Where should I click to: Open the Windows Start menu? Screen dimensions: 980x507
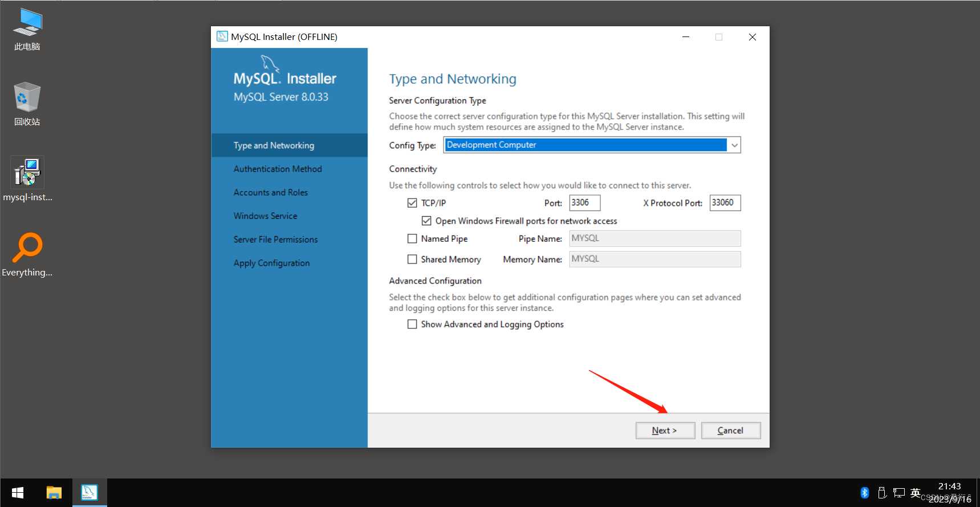point(18,493)
